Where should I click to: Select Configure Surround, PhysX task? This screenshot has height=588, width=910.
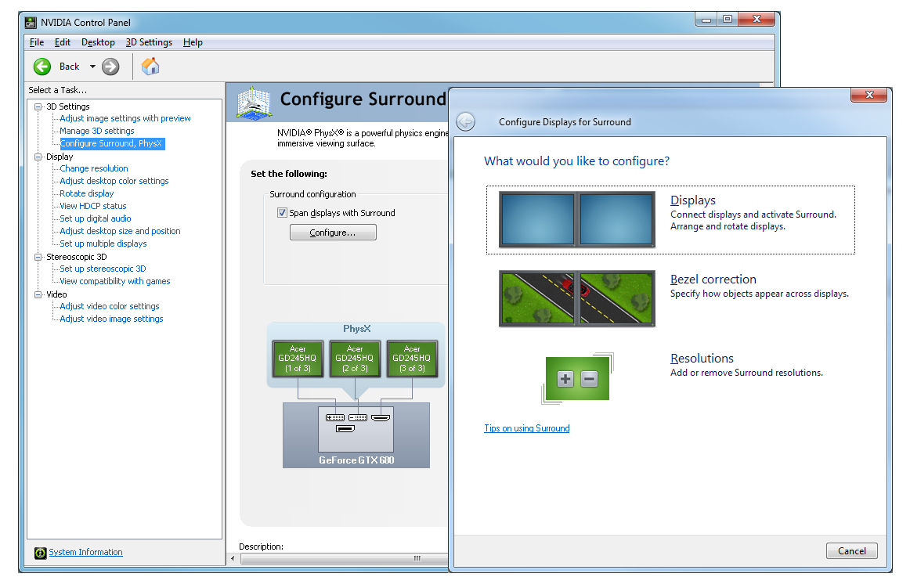(112, 143)
